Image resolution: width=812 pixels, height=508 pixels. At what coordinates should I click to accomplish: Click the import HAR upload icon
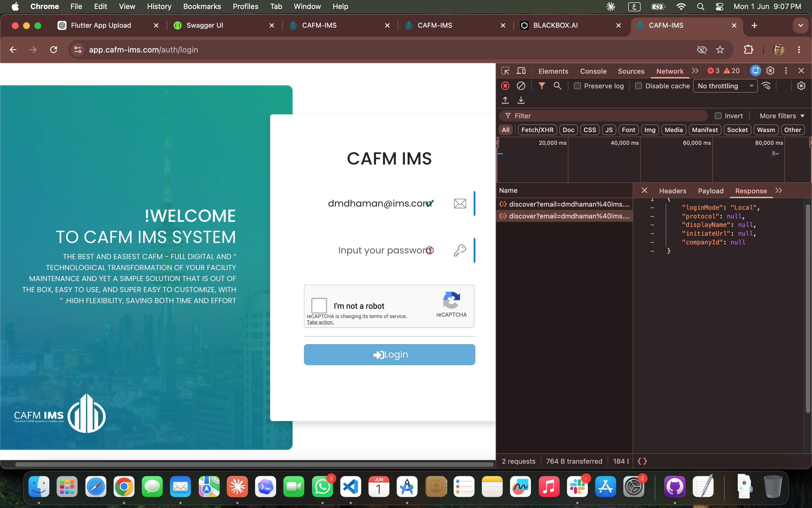(505, 100)
